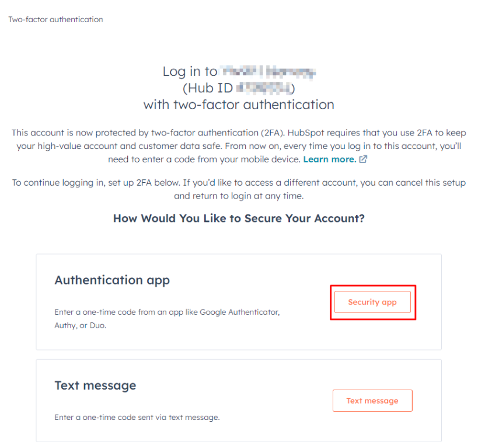Screen dimensions: 478x448
Task: Click the paragraph starting 'This account is now protected'
Action: pos(239,146)
